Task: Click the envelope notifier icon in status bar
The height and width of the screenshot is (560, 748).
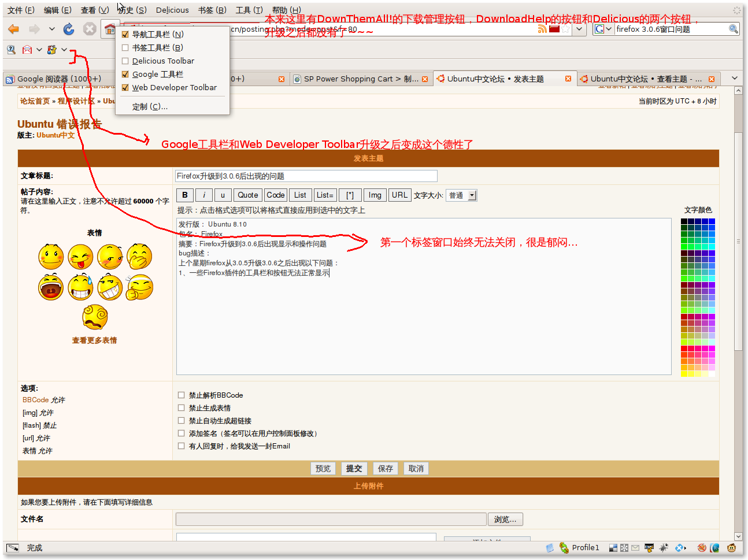Action: (635, 548)
